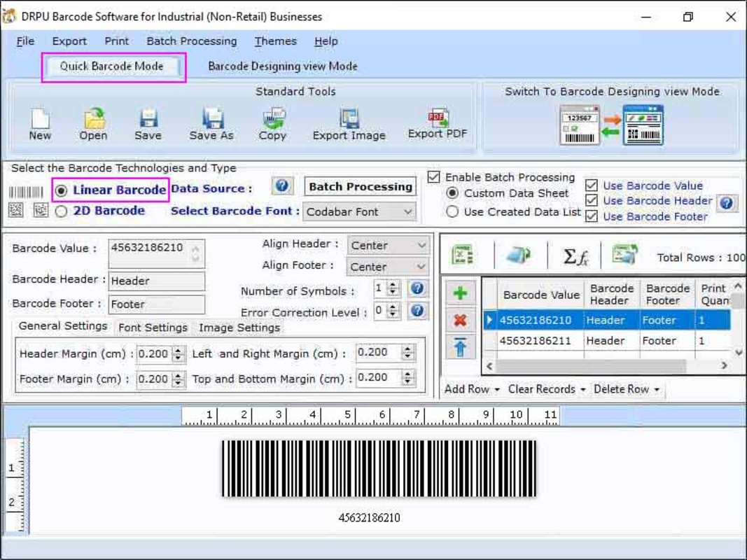Open the Batch Processing menu
This screenshot has width=747, height=560.
191,41
